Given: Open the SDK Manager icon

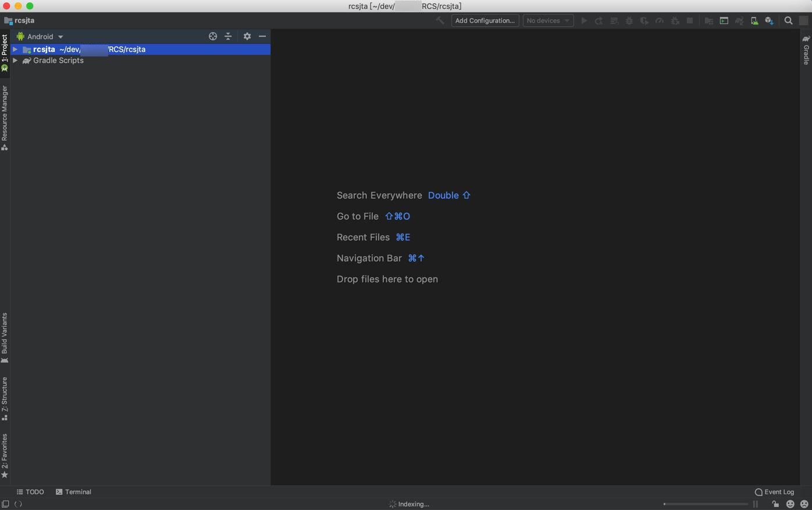Looking at the screenshot, I should tap(770, 21).
